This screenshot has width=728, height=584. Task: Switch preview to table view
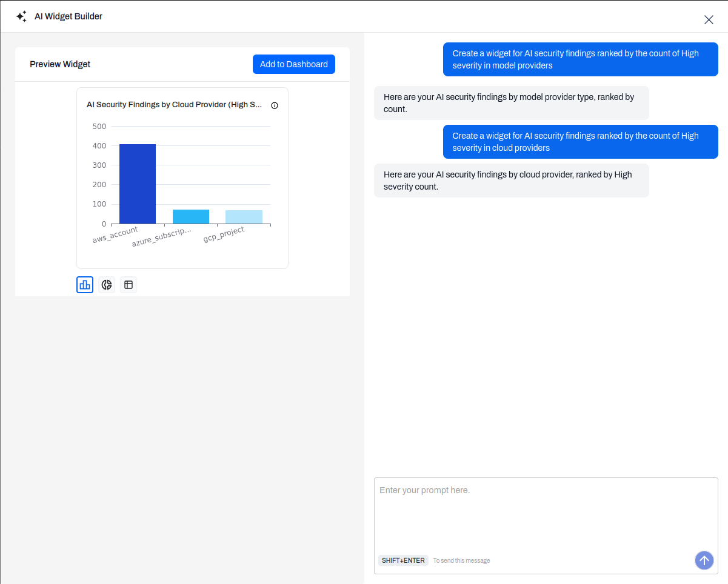click(x=129, y=285)
